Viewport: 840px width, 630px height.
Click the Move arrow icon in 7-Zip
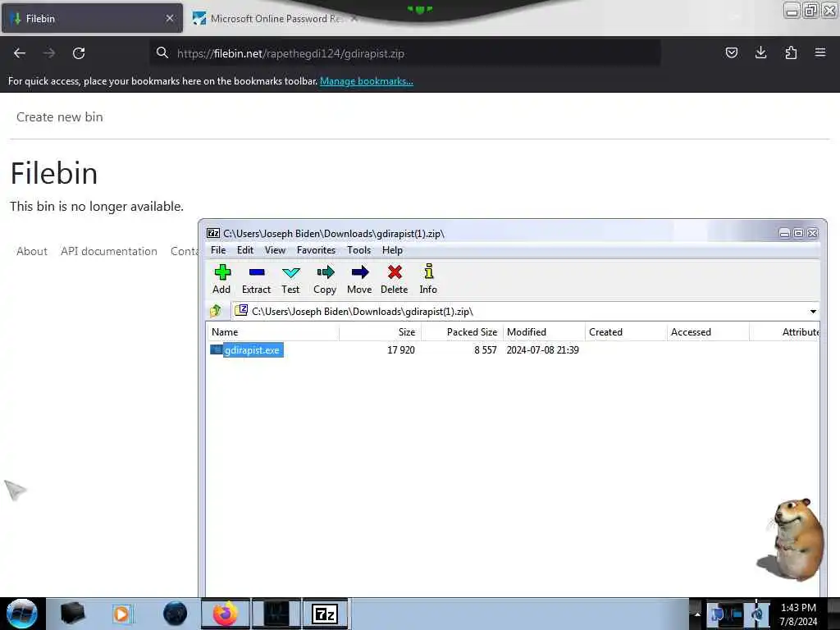point(359,272)
